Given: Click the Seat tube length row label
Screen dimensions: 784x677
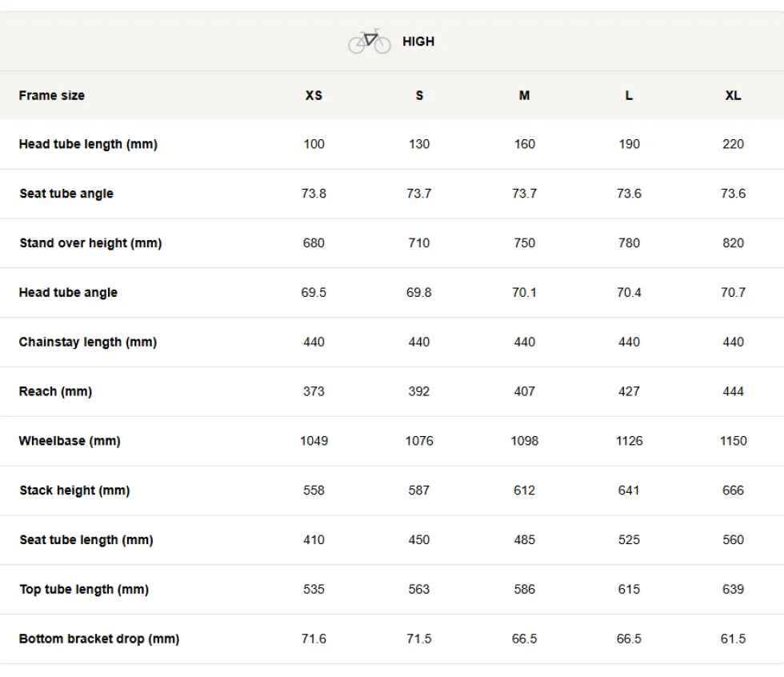Looking at the screenshot, I should point(86,540).
